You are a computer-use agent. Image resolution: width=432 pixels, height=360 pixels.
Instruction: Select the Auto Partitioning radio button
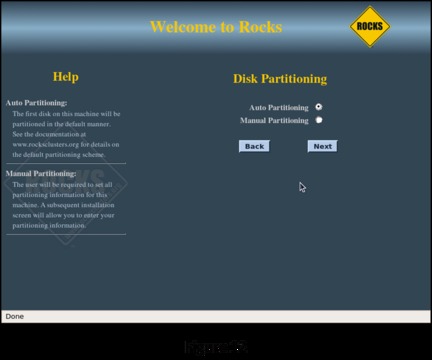[x=319, y=107]
